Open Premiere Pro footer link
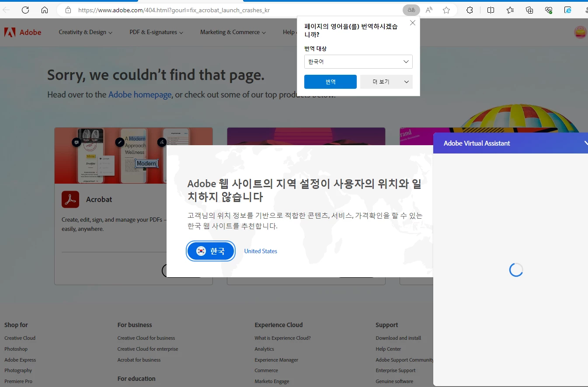Viewport: 588px width, 387px height. click(x=18, y=381)
